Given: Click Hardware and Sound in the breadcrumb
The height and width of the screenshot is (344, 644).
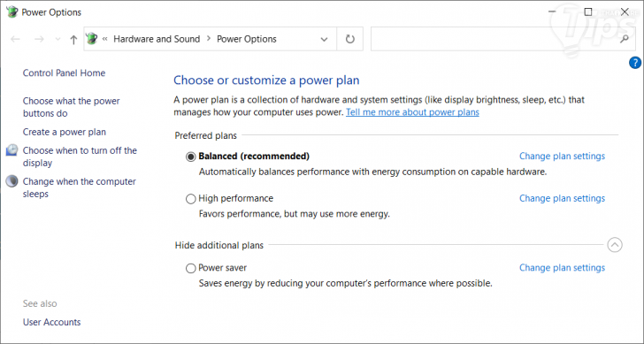Looking at the screenshot, I should (x=157, y=39).
